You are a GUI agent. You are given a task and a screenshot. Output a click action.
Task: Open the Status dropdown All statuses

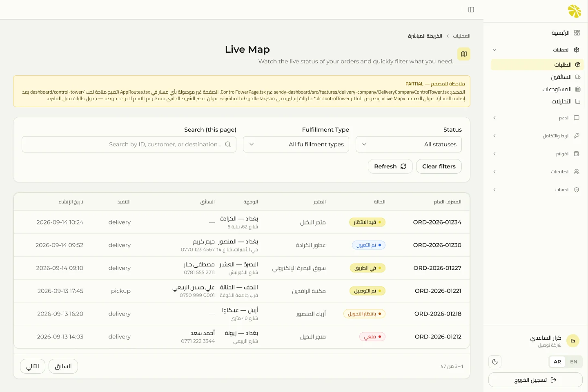tap(409, 144)
